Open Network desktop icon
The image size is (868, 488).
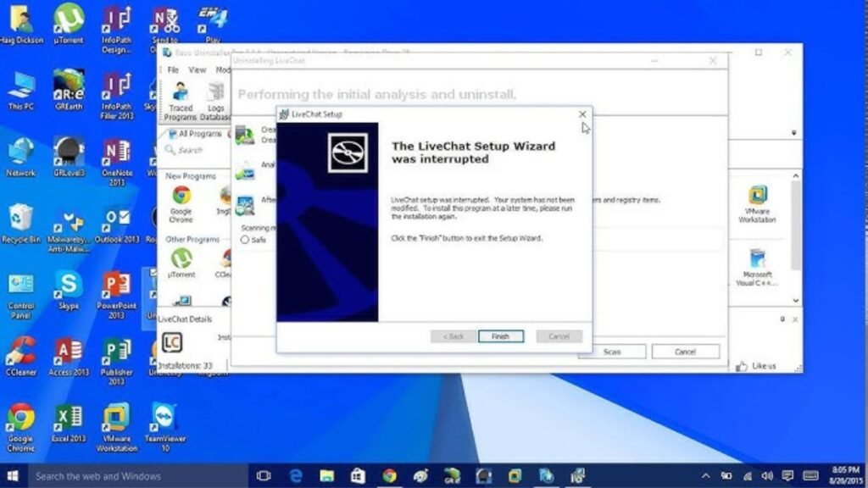(x=21, y=157)
